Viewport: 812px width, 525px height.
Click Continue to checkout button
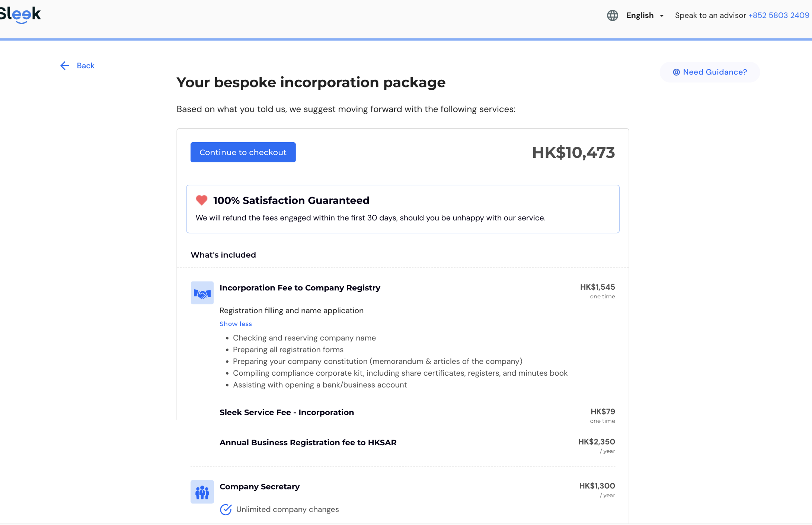243,152
